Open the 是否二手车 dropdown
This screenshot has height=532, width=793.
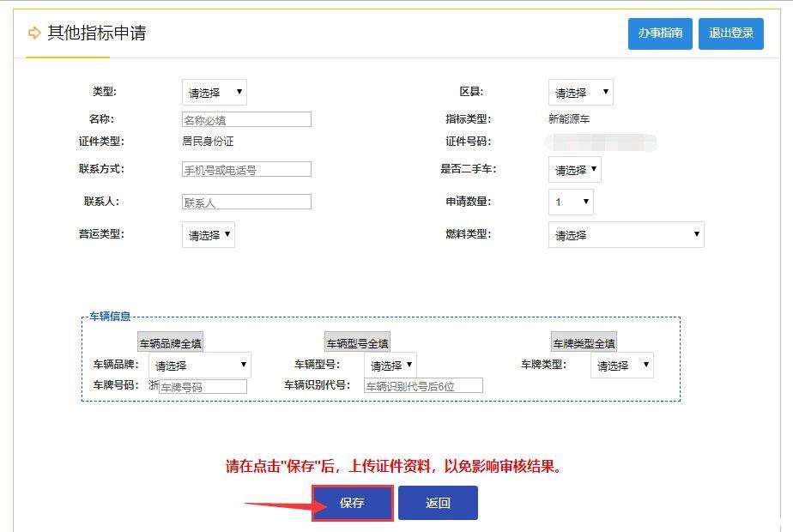click(x=575, y=169)
